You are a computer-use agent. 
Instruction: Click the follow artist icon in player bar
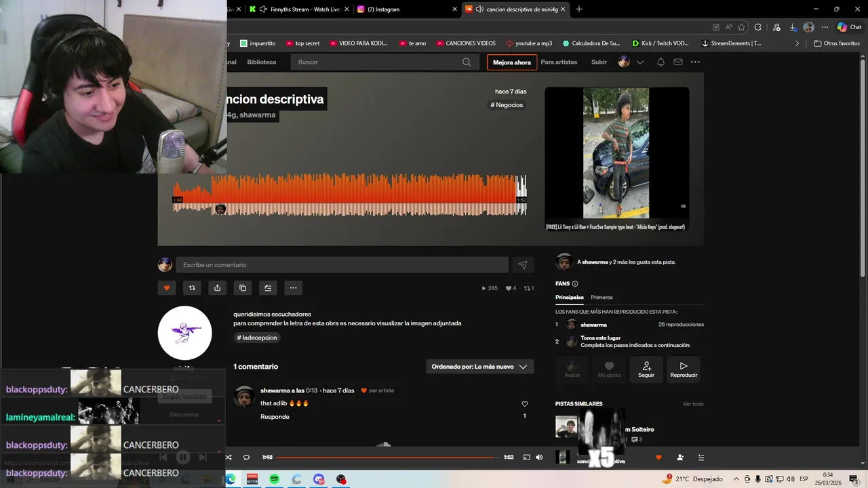[680, 457]
